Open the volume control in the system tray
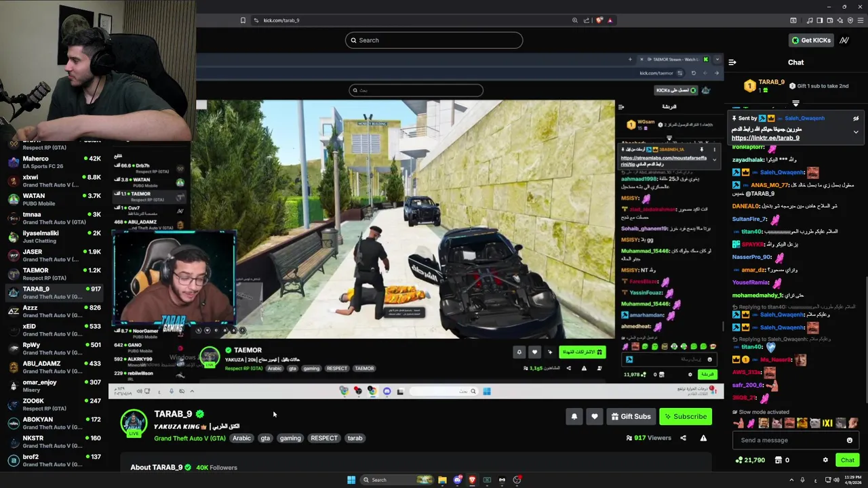 coord(837,480)
